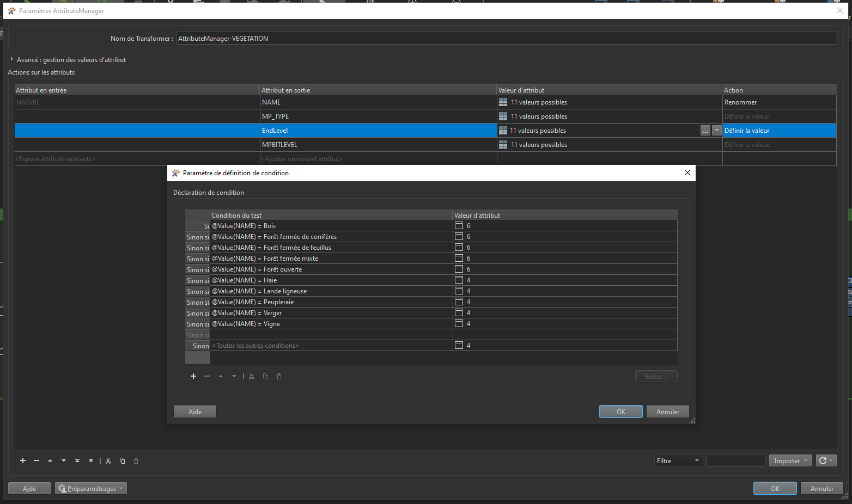Confirm condition dialog with OK
Screen dimensions: 852x504
(x=621, y=411)
